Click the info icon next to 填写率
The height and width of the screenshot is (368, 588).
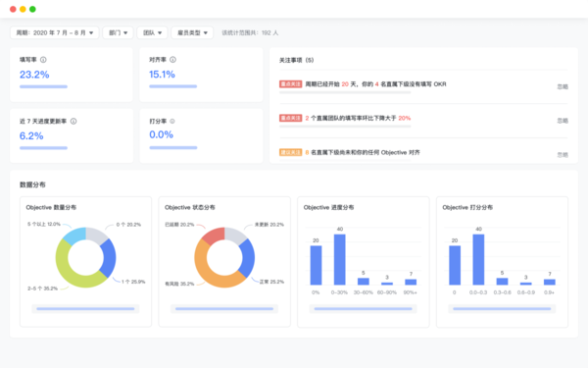pos(43,60)
